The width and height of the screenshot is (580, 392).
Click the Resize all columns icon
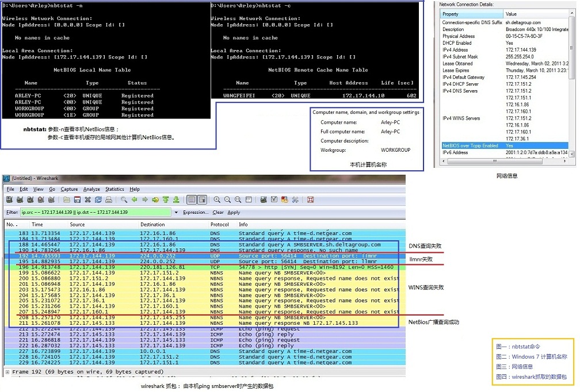(249, 200)
